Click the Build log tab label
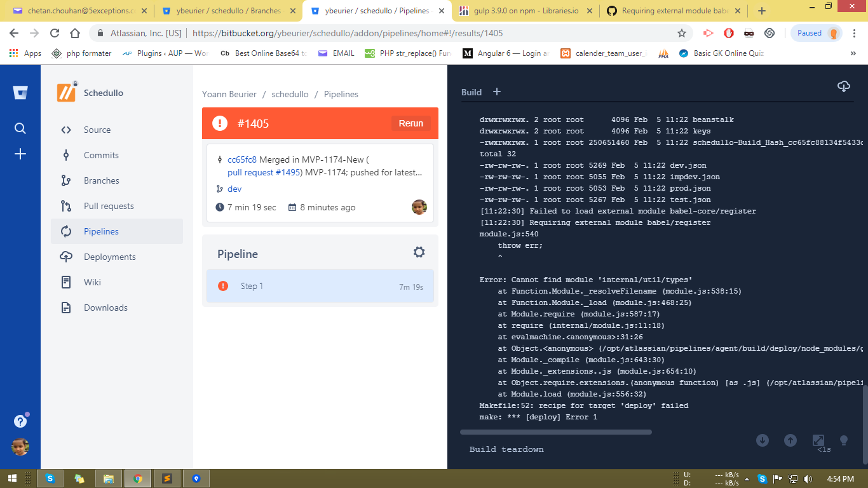Viewport: 868px width, 488px height. click(471, 92)
